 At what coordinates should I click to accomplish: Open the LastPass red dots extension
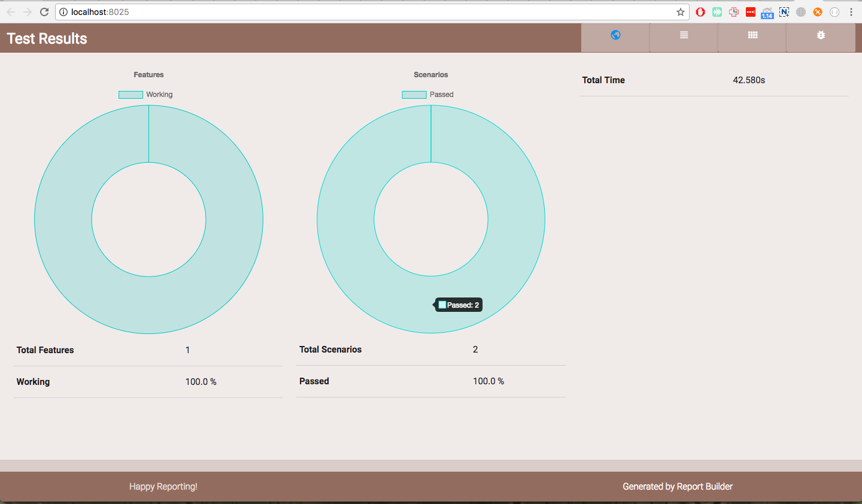[751, 12]
